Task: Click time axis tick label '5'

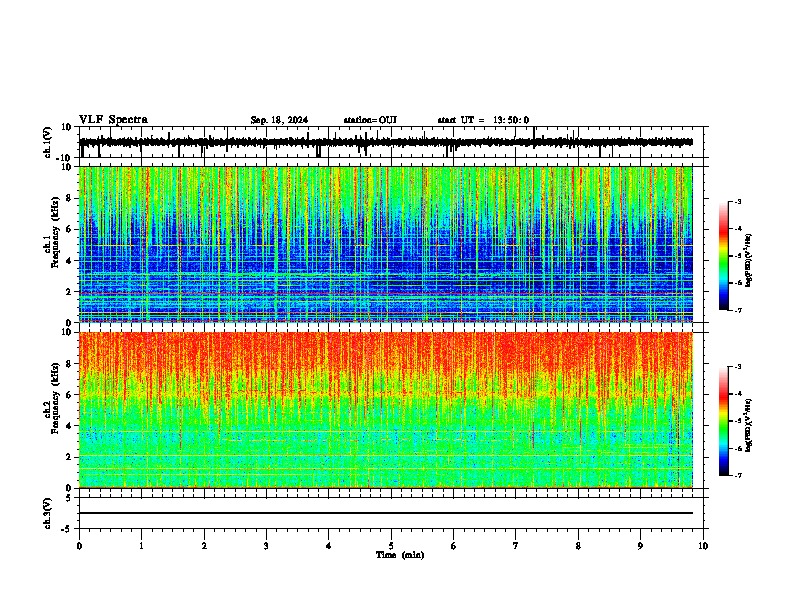Action: click(391, 546)
